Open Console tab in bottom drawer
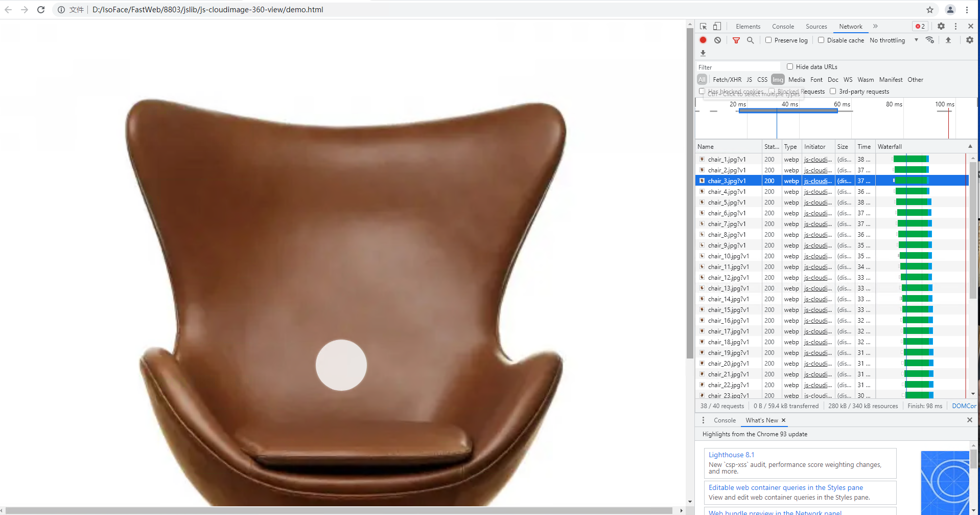 (x=725, y=420)
